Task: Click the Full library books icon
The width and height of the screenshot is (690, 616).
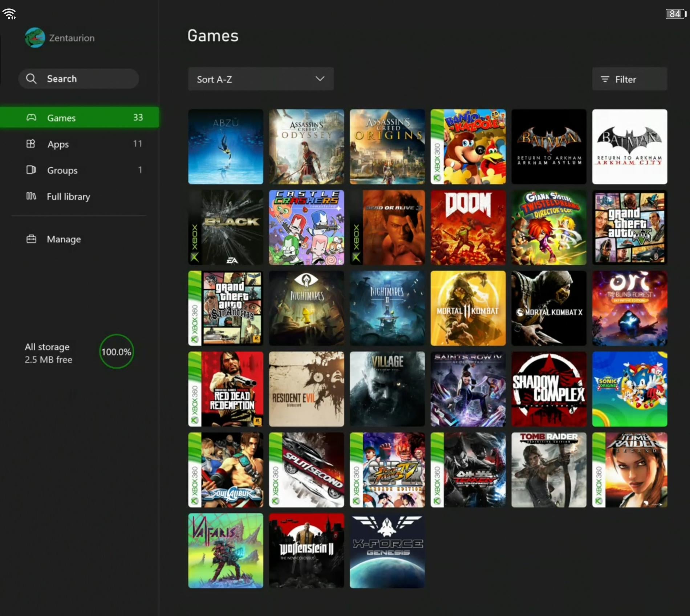Action: point(31,196)
